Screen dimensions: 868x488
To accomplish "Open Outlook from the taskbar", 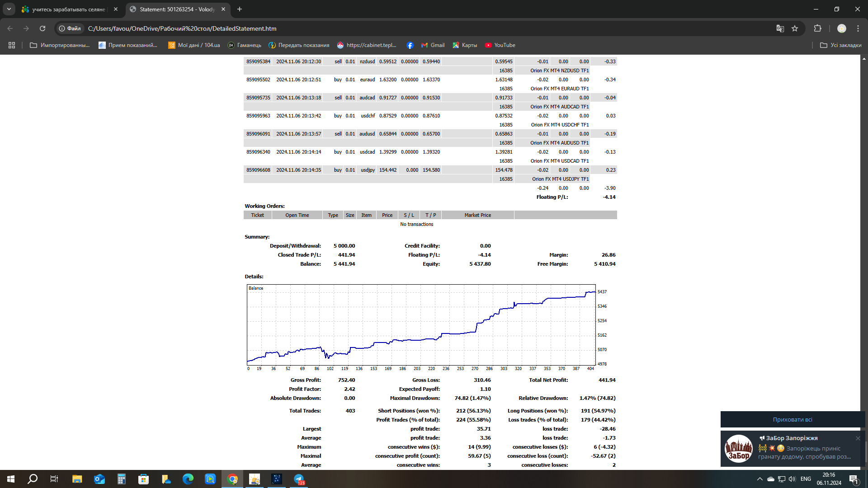I will click(99, 479).
